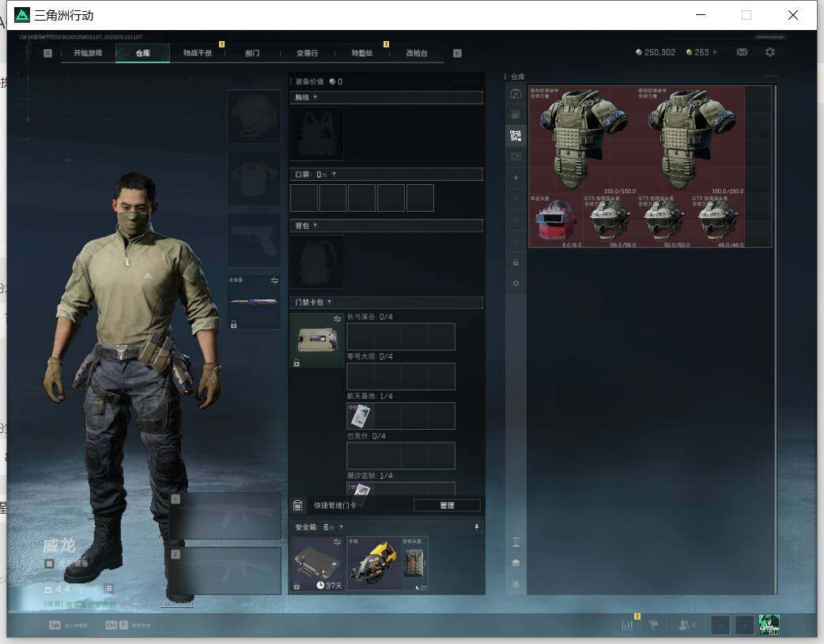Select the 仓库 tab
This screenshot has width=824, height=644.
pos(142,53)
